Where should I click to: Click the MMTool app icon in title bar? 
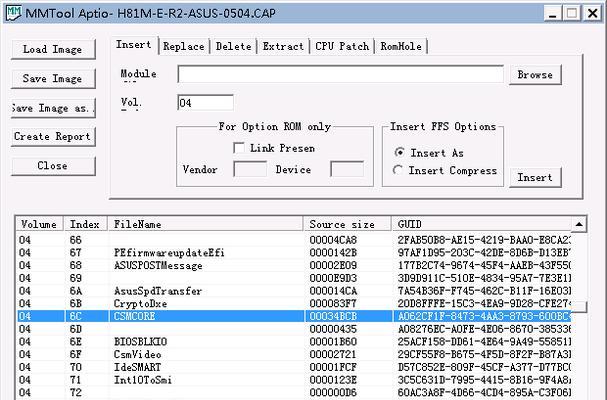click(13, 13)
